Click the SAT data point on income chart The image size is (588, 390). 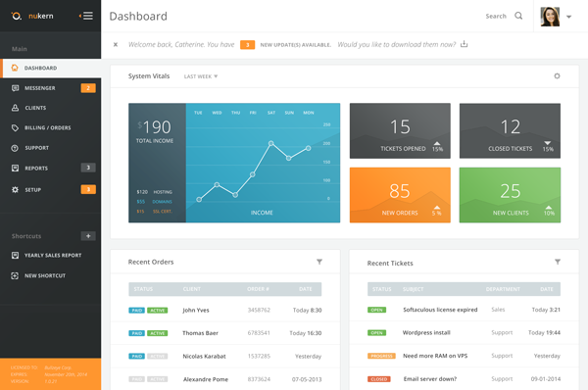click(270, 143)
